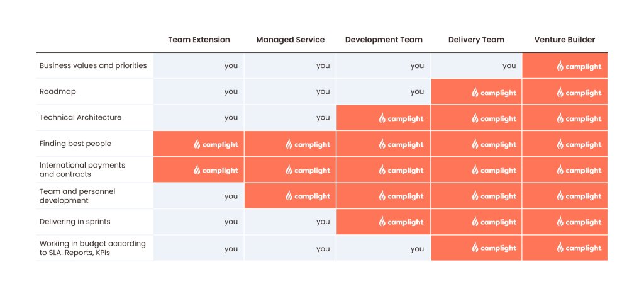Select the Development Team column header

click(x=384, y=40)
